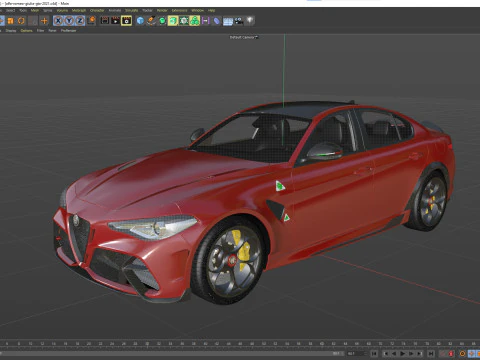Click the timeline range slider end value

[x=337, y=353]
